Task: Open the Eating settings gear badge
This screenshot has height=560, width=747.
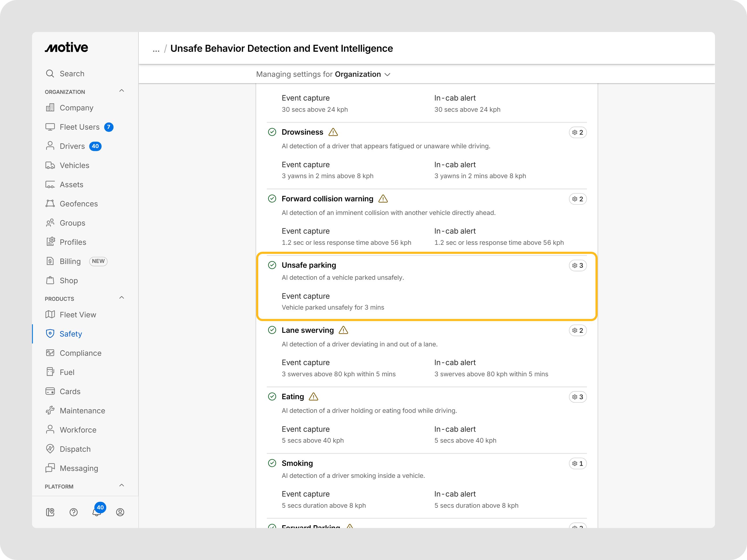Action: [x=578, y=397]
